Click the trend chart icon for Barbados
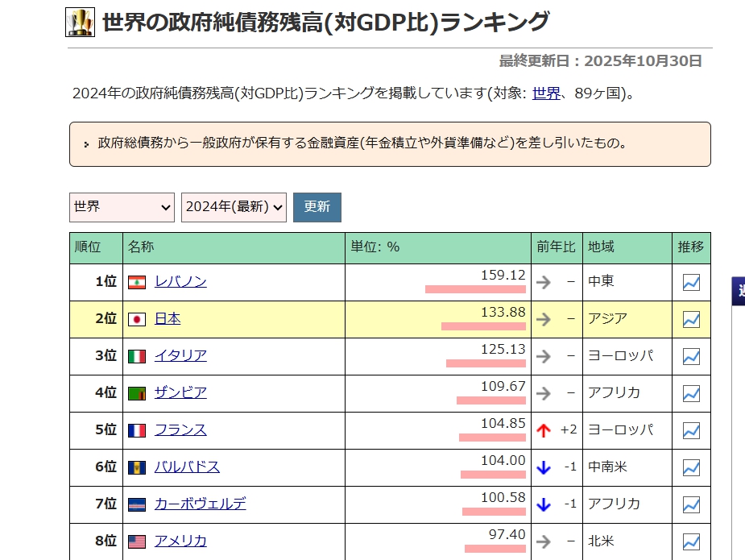This screenshot has width=745, height=560. click(691, 468)
